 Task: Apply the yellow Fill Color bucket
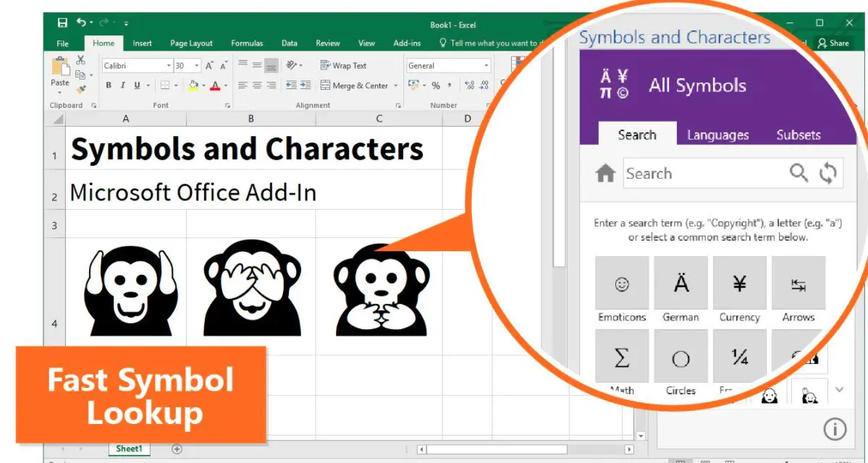193,85
